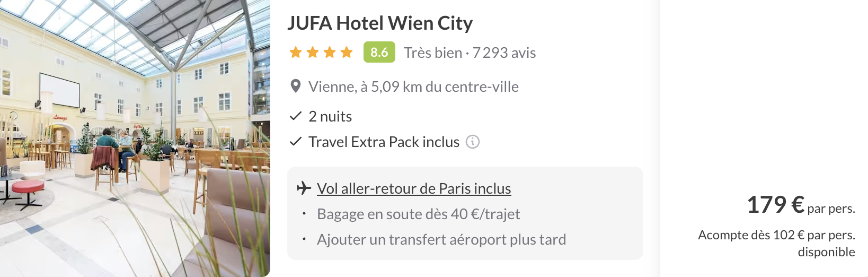
Task: Click the 7 293 avis reviews text
Action: point(504,53)
